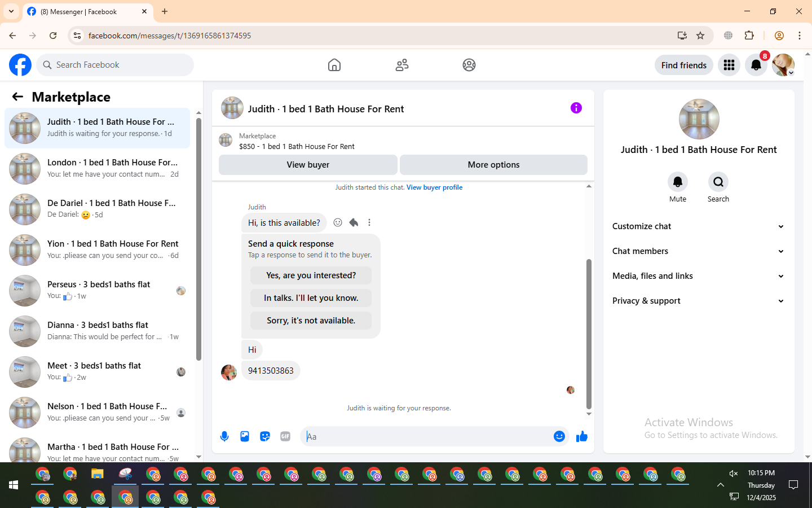Show hidden system tray icons
Image resolution: width=812 pixels, height=508 pixels.
[720, 485]
